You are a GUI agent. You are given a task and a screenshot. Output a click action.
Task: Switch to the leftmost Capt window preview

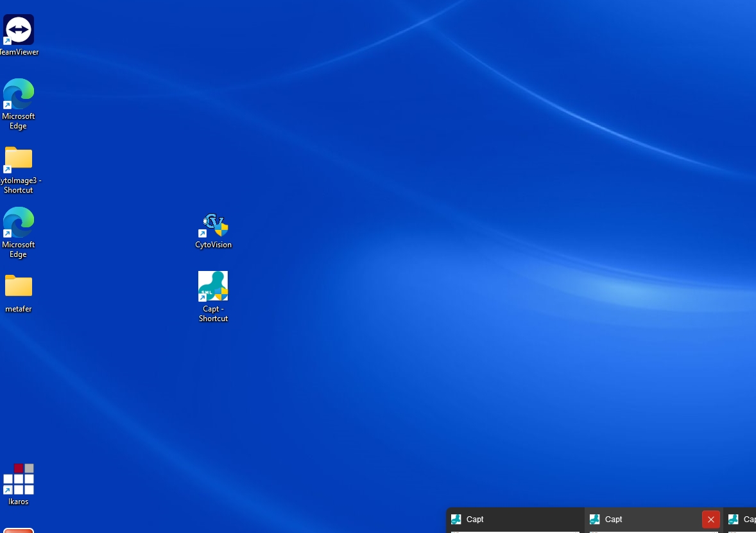click(x=513, y=520)
